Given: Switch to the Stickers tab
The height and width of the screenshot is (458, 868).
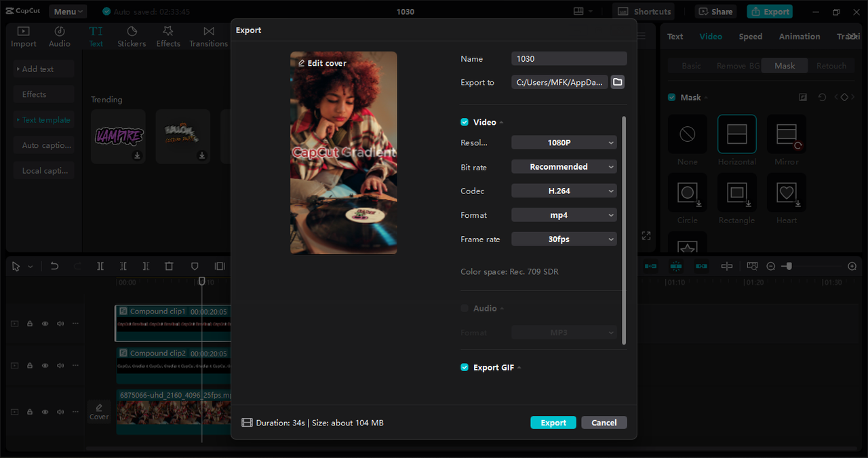Looking at the screenshot, I should tap(132, 37).
